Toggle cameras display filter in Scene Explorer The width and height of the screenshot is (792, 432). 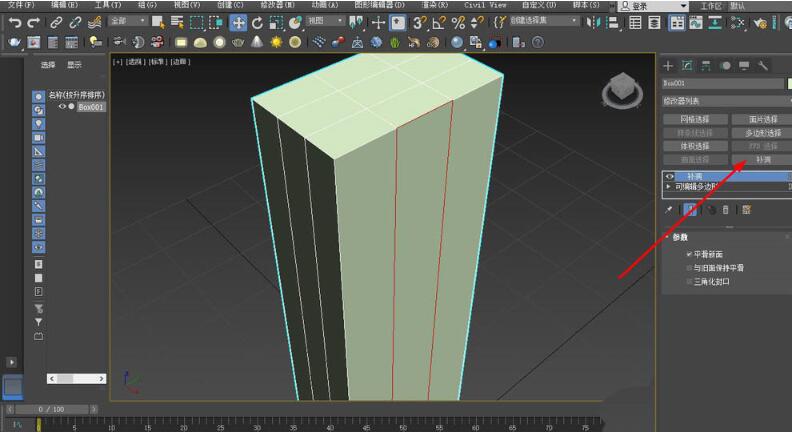(38, 137)
